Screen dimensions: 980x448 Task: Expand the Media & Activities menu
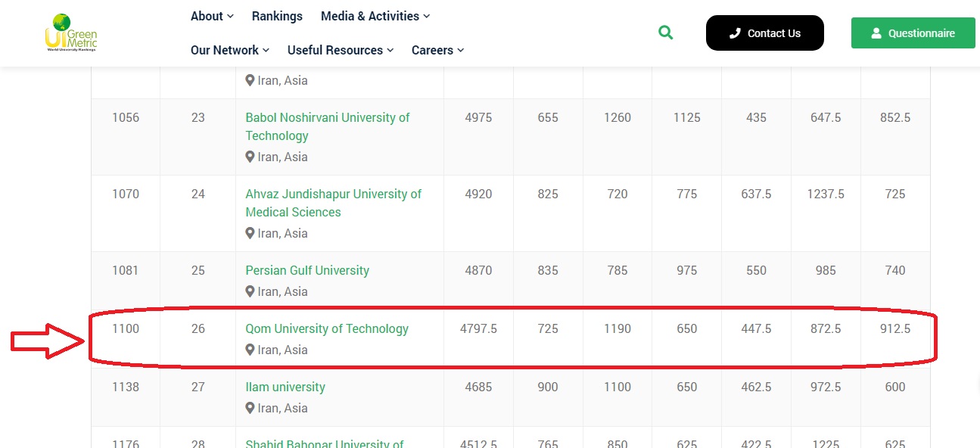375,16
